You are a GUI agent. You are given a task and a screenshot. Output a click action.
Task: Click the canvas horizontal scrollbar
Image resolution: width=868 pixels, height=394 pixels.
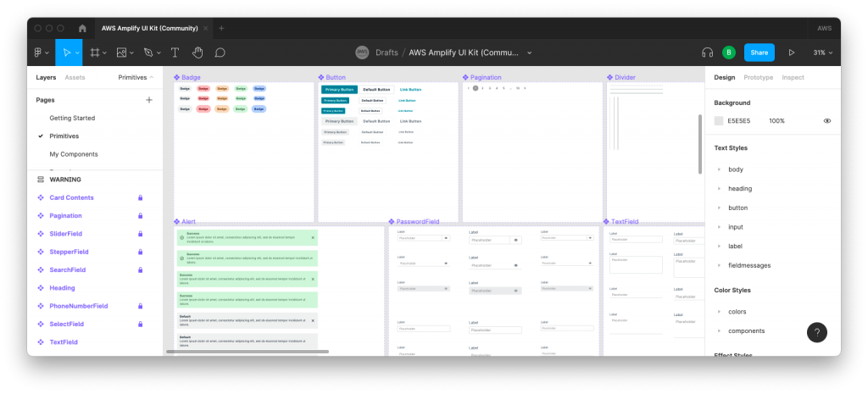[x=248, y=352]
